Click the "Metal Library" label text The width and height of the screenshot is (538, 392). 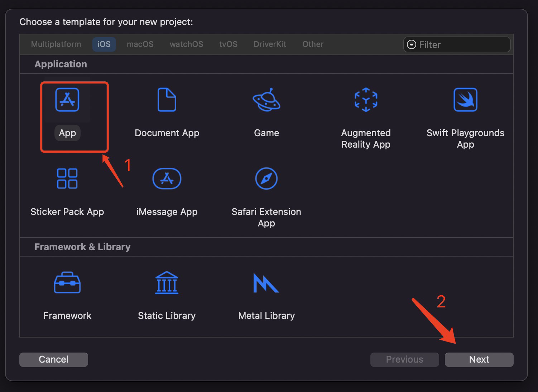point(266,316)
